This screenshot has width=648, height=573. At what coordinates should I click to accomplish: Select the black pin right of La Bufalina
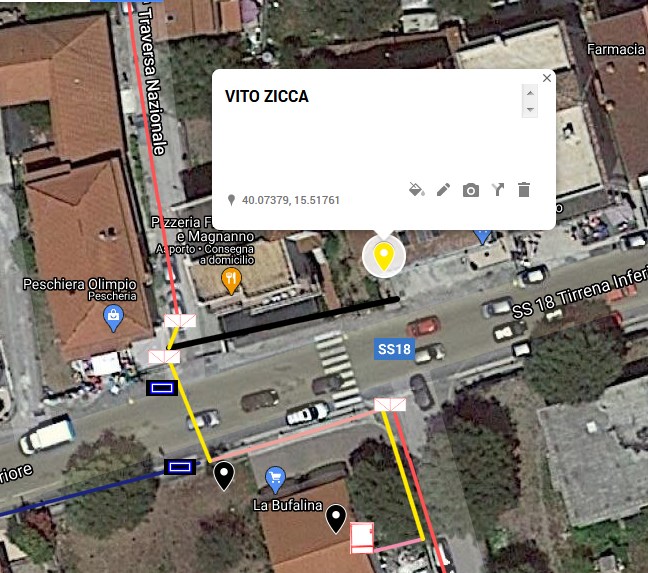[x=336, y=519]
